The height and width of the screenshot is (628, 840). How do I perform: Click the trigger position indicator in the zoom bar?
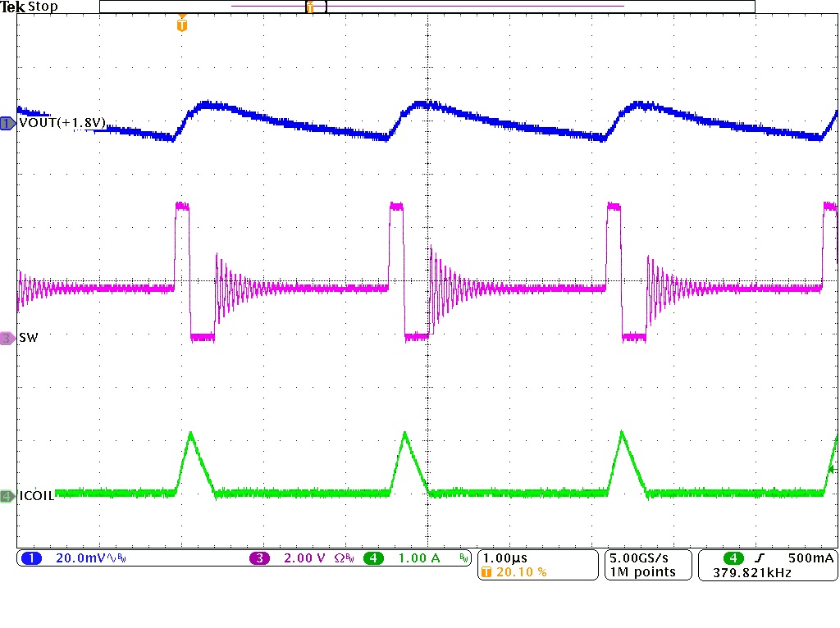[x=310, y=6]
